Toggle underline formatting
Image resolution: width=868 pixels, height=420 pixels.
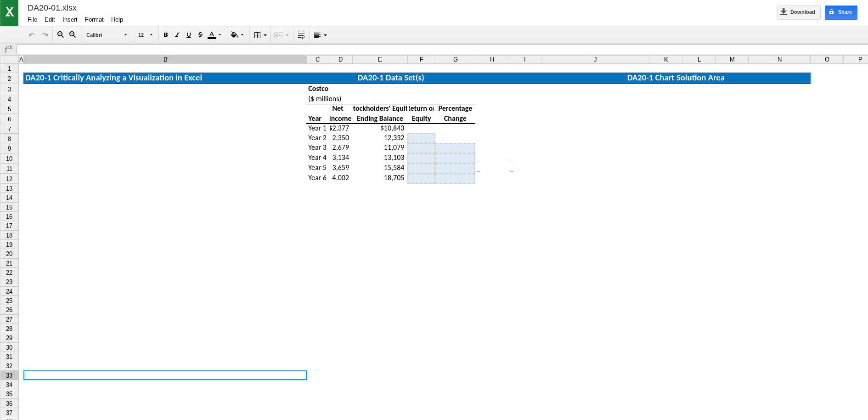pos(189,34)
